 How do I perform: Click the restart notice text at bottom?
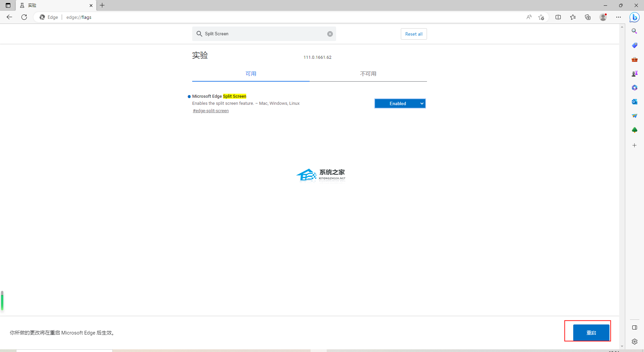[62, 333]
